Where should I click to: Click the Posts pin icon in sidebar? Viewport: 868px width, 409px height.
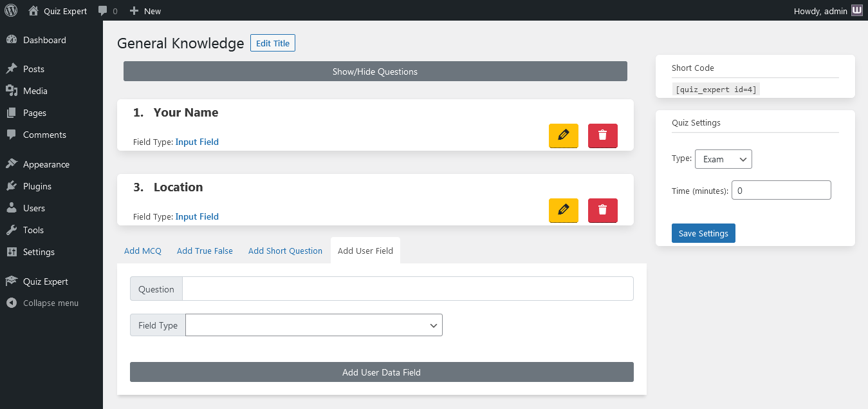point(12,69)
